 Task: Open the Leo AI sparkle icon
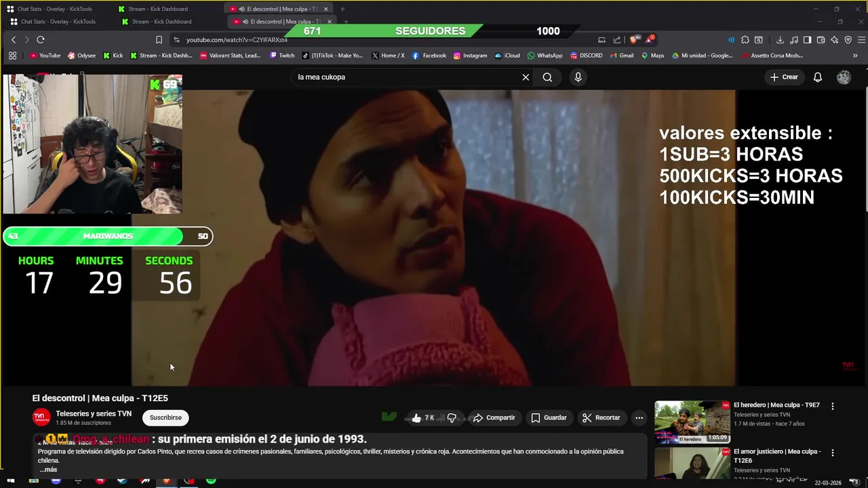(835, 40)
